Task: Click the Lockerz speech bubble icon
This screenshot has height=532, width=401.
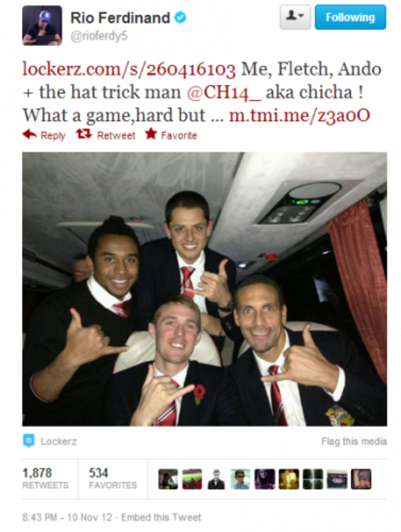Action: 28,441
